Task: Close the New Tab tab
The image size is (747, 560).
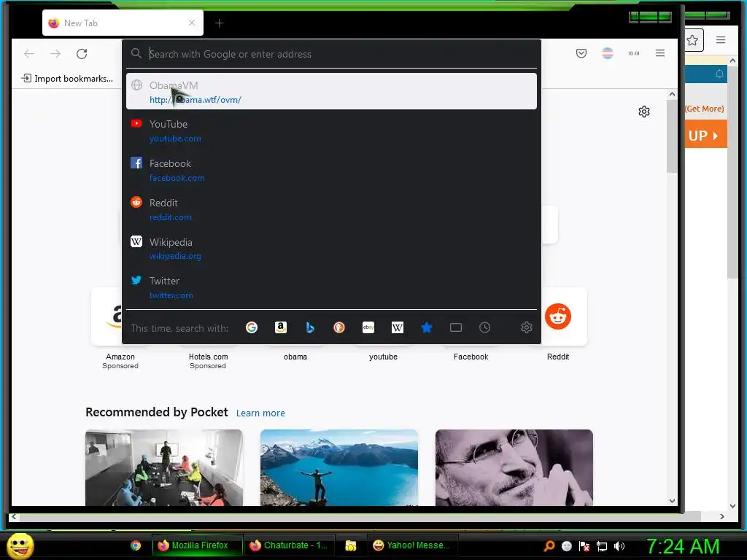Action: pos(192,23)
